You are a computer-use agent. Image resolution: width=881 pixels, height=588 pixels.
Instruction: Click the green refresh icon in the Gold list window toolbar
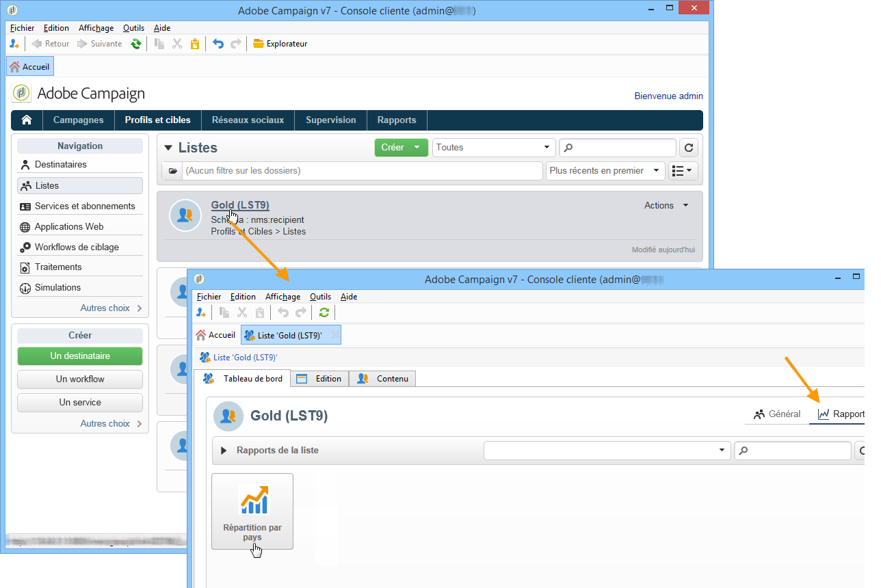coord(324,312)
